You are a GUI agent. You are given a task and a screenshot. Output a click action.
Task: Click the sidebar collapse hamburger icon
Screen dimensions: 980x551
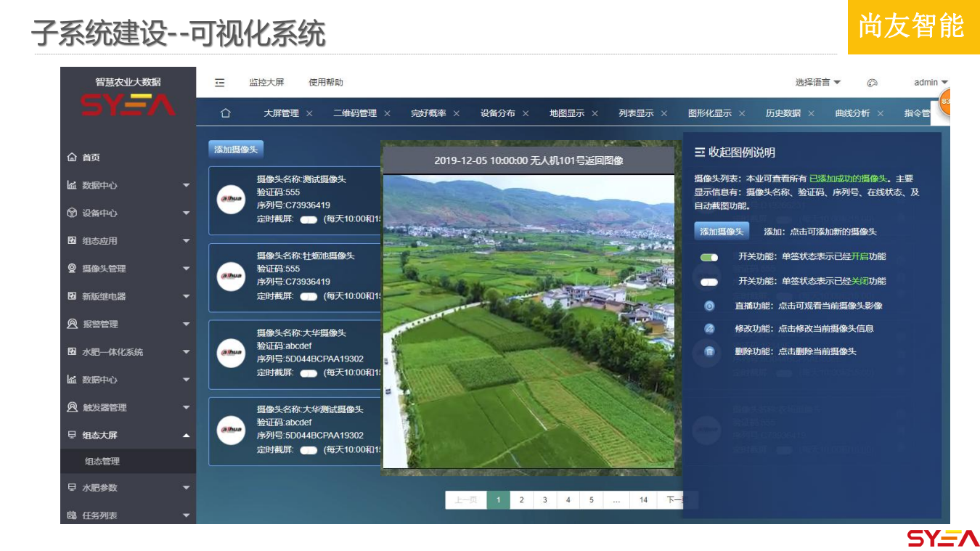(x=220, y=83)
